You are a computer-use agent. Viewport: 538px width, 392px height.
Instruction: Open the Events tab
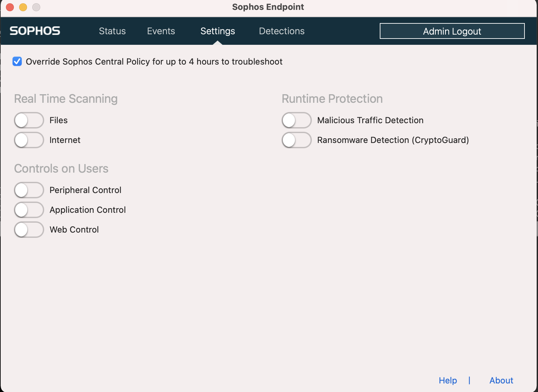click(161, 31)
